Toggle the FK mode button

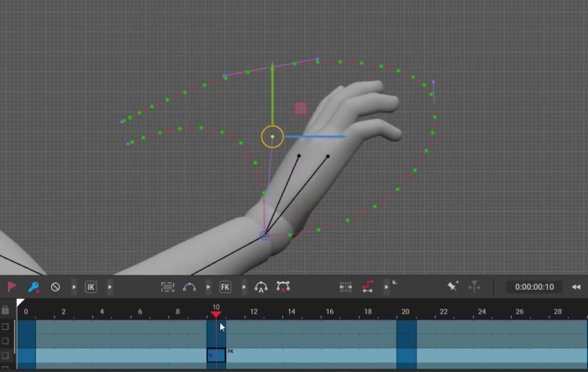(225, 286)
